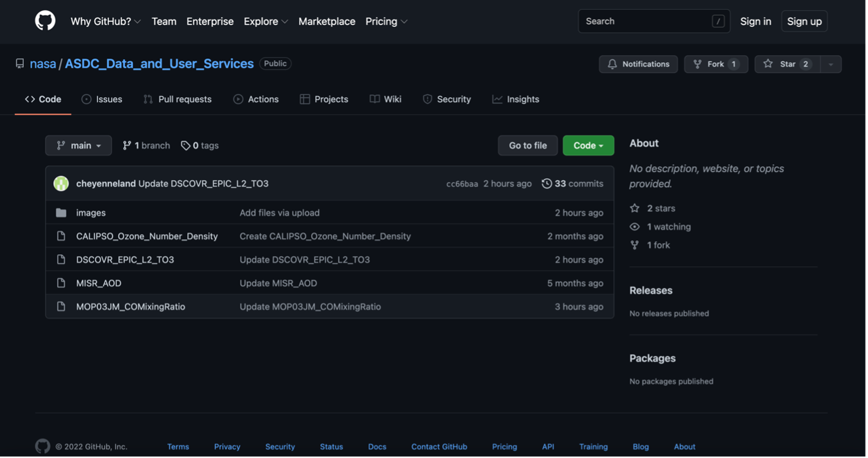
Task: Switch to the Insights tab
Action: tap(516, 99)
